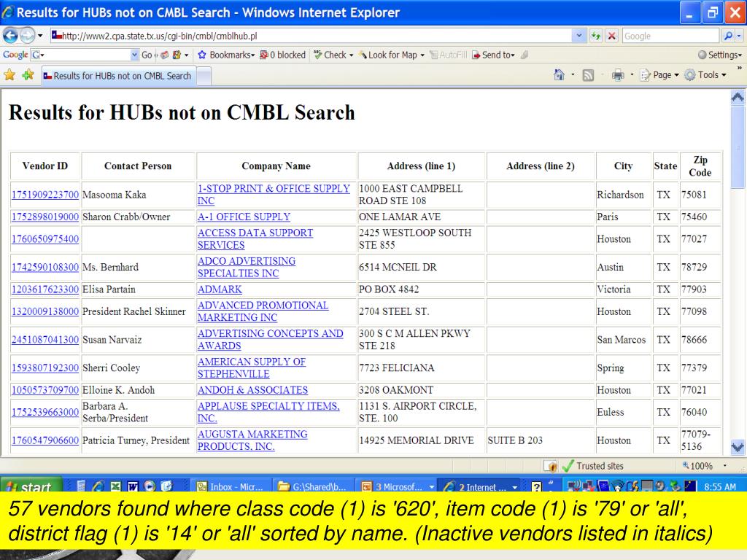This screenshot has width=747, height=560.
Task: Click the 0 blocked popup blocker button
Action: [283, 55]
